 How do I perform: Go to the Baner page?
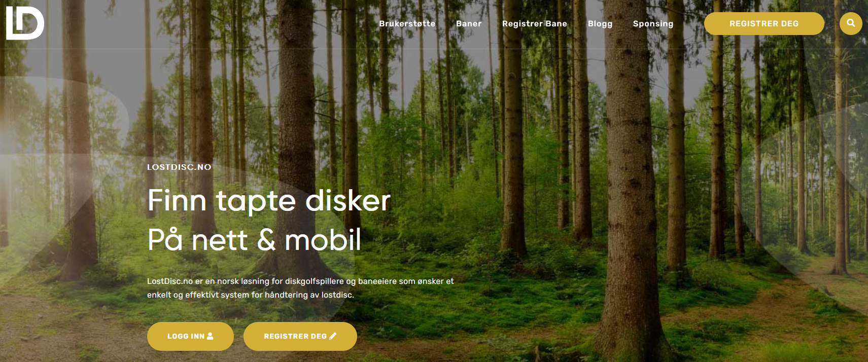[469, 23]
